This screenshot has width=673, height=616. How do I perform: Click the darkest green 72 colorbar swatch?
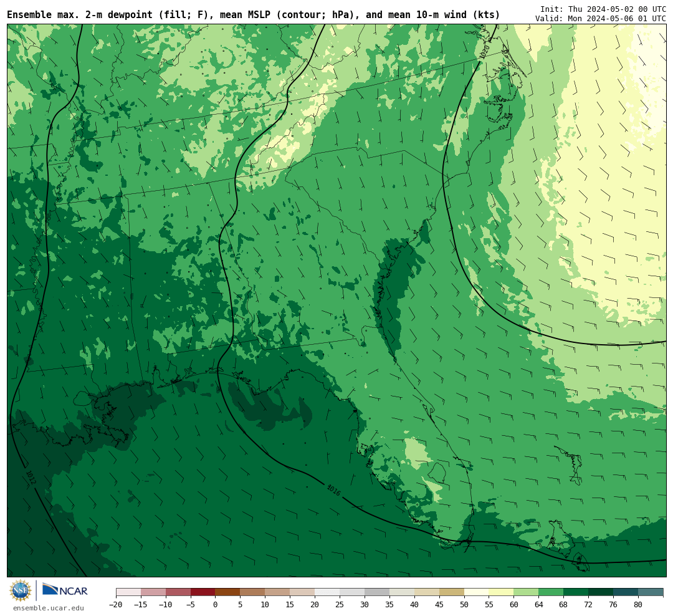[x=601, y=592]
